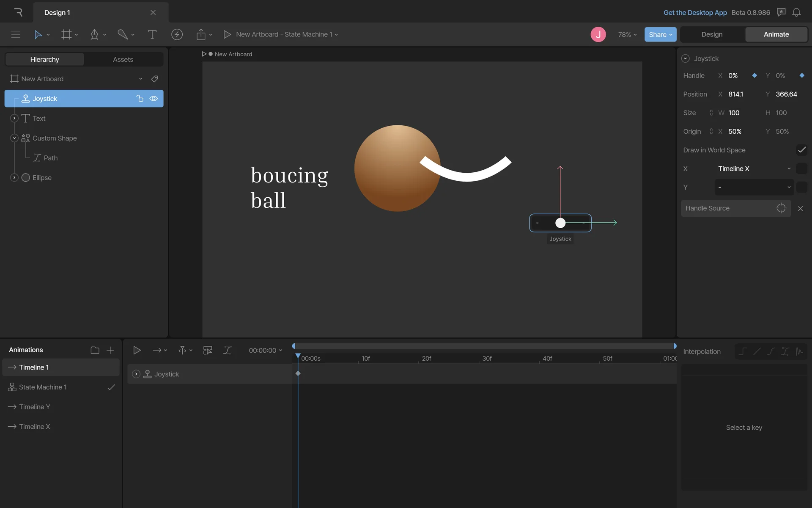Toggle Draw in World Space checkbox
This screenshot has width=812, height=508.
coord(801,150)
